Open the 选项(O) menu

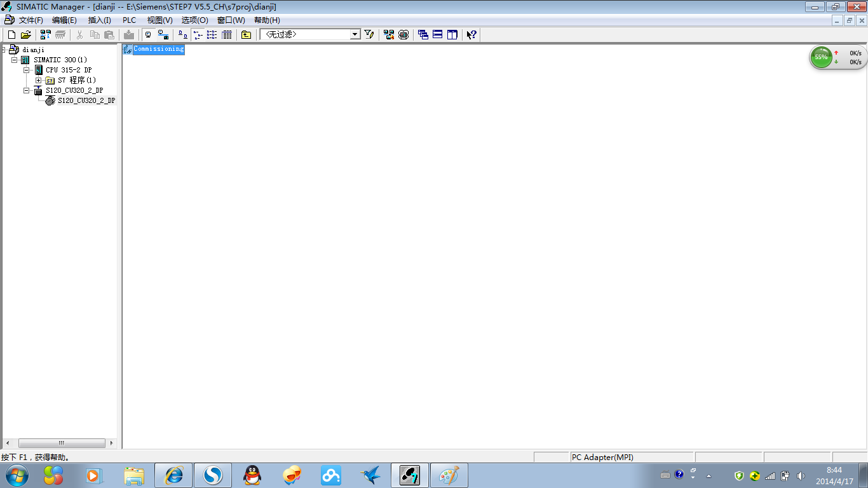click(x=194, y=20)
